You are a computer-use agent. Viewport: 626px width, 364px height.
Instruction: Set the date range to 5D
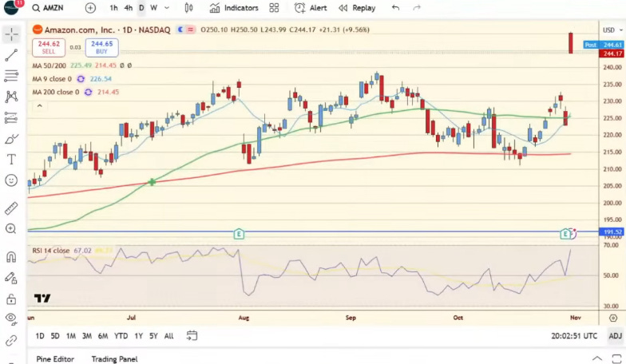click(x=55, y=336)
